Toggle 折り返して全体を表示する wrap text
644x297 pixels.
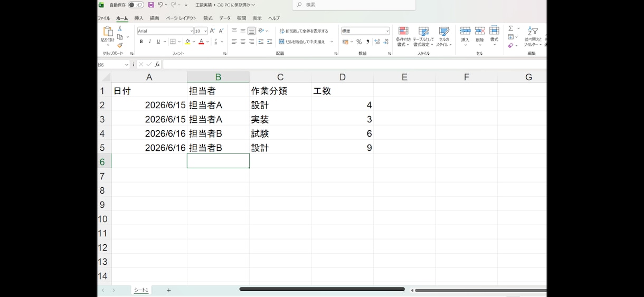pyautogui.click(x=304, y=31)
